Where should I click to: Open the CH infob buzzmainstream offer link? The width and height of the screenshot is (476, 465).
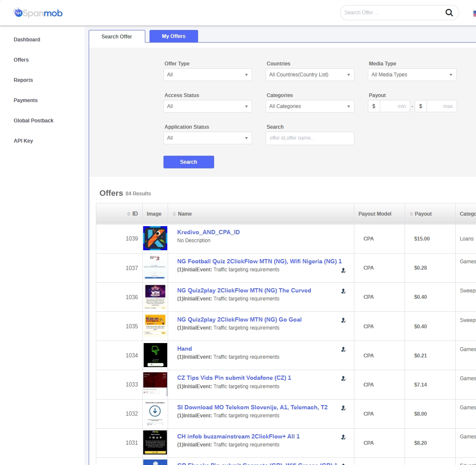(238, 436)
